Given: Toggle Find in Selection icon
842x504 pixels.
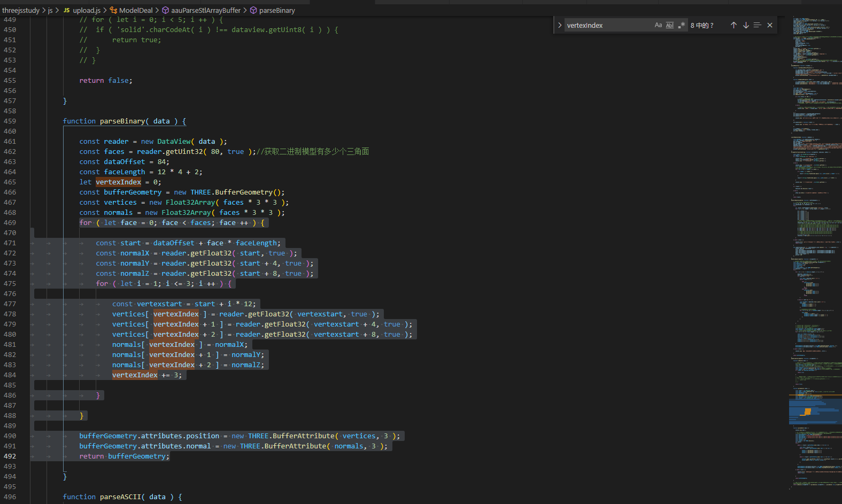Looking at the screenshot, I should (758, 25).
